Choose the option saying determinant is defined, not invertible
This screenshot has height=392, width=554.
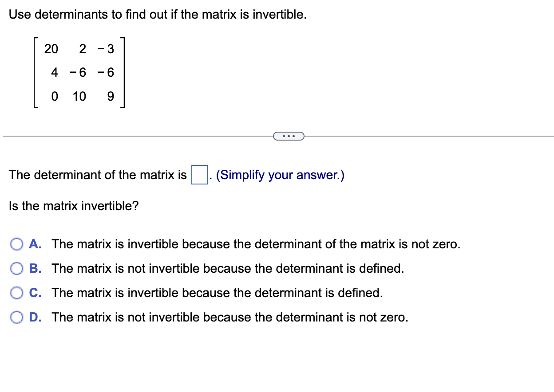click(228, 268)
